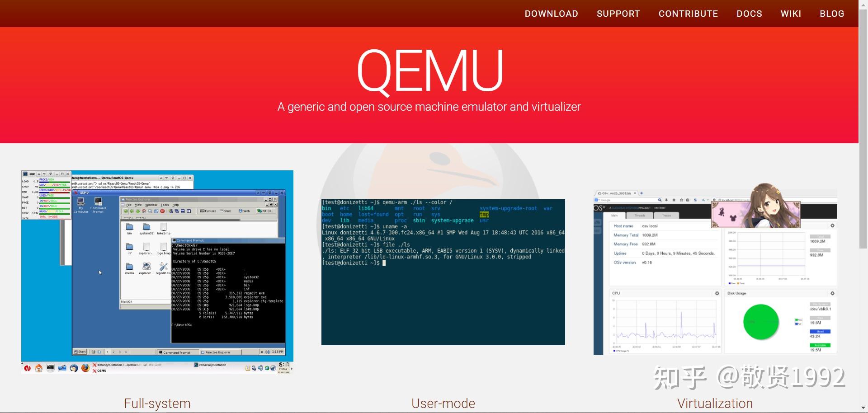Switch to the Threads tab in OSv dashboard
Screen dimensions: 868x413
(x=640, y=216)
